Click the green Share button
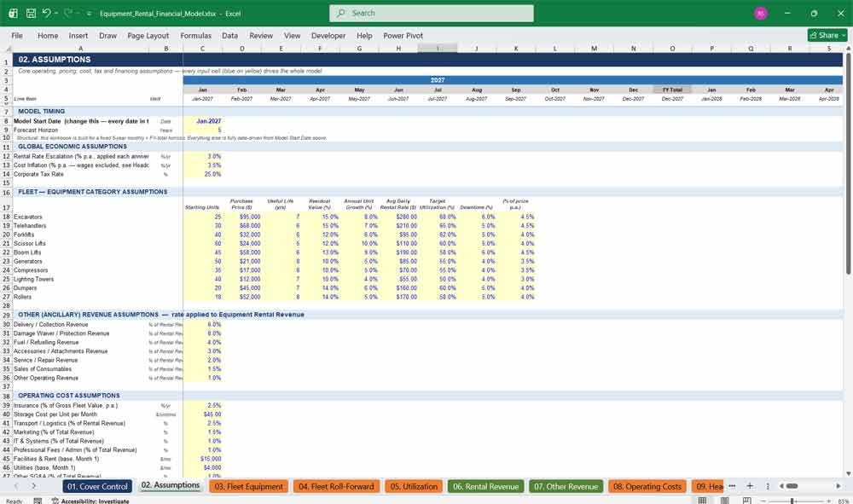The width and height of the screenshot is (853, 504). [x=827, y=35]
